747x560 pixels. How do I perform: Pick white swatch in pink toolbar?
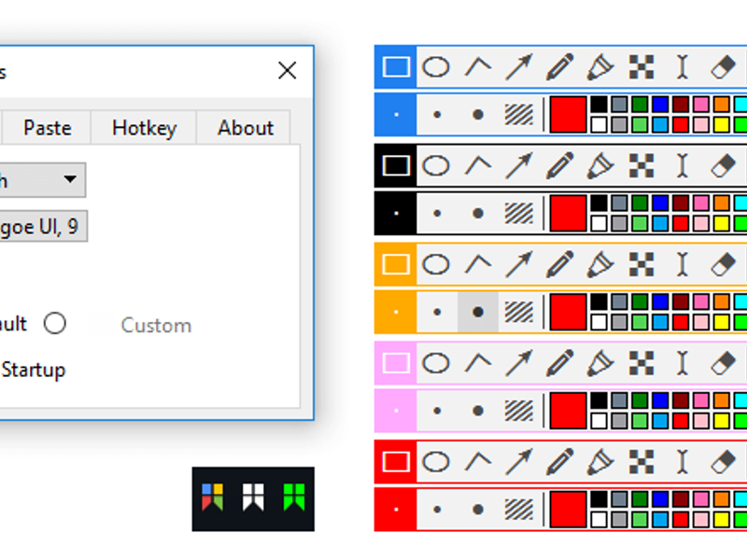point(599,421)
